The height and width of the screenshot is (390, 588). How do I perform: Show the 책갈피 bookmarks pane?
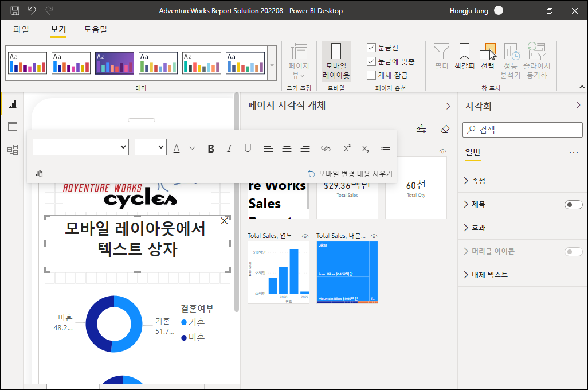[x=464, y=57]
